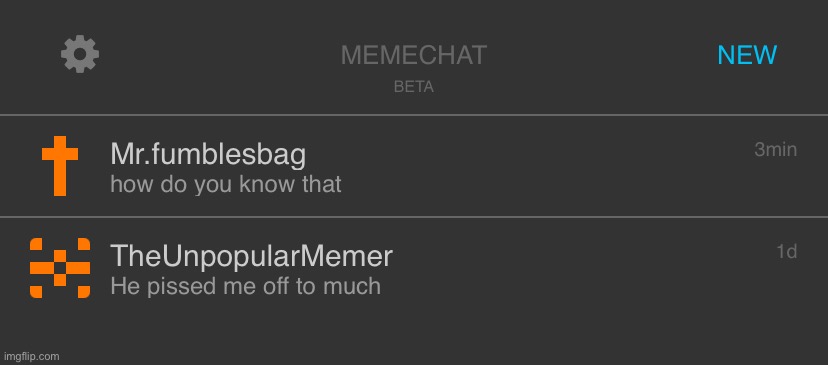This screenshot has width=828, height=365.
Task: Click the Mr.fumblesbag username text
Action: (x=208, y=155)
